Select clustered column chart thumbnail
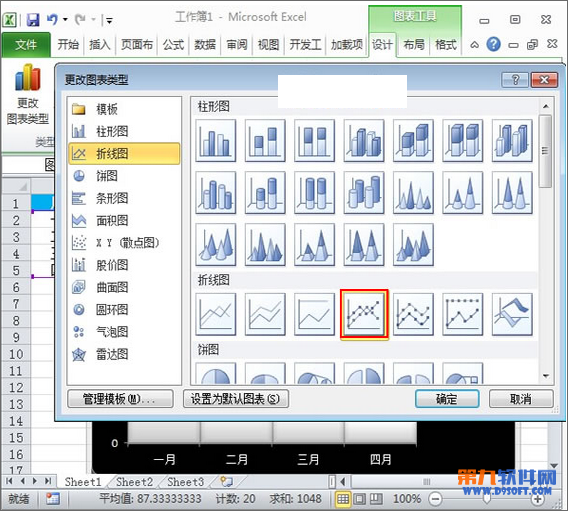 216,141
